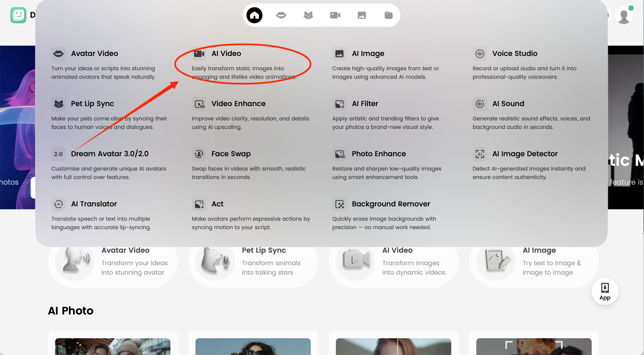Open the AI Sound feature link

[508, 104]
